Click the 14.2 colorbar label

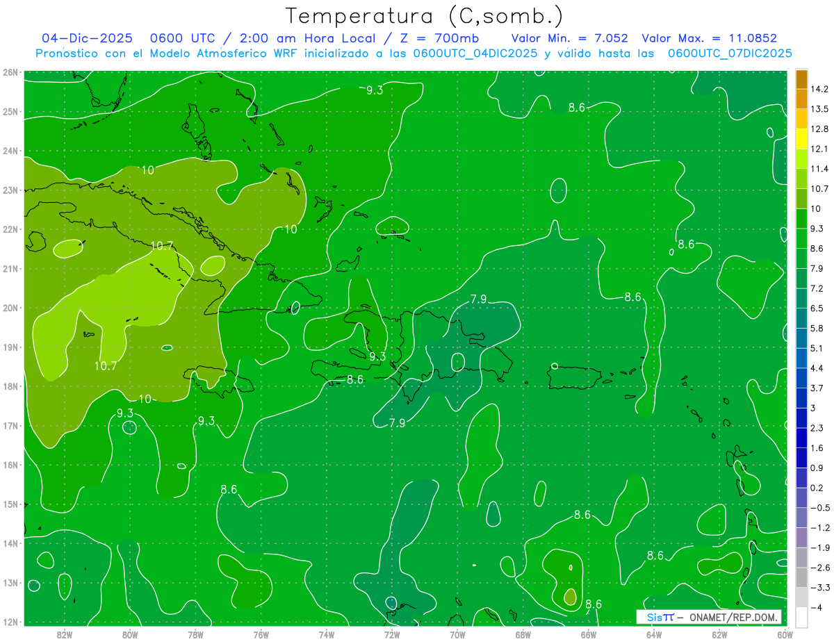819,89
